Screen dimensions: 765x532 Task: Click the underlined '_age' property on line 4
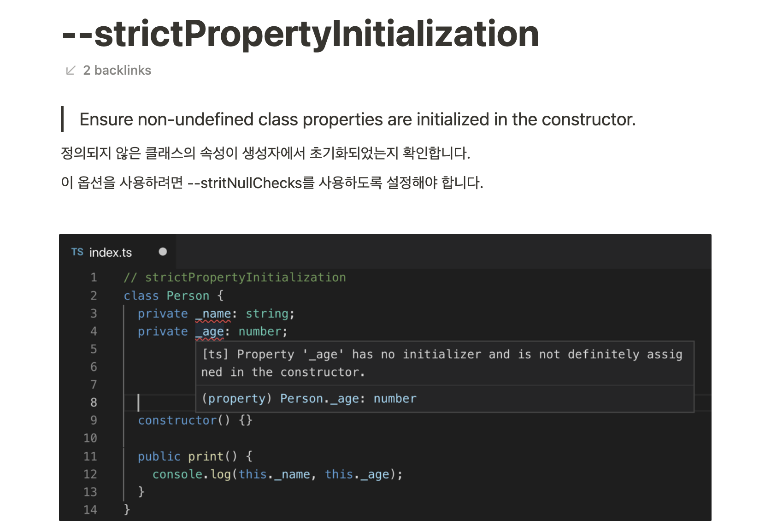pos(210,332)
